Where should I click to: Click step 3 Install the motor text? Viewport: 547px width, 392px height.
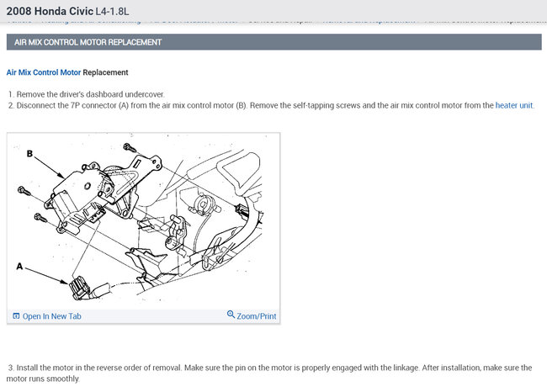(x=269, y=373)
